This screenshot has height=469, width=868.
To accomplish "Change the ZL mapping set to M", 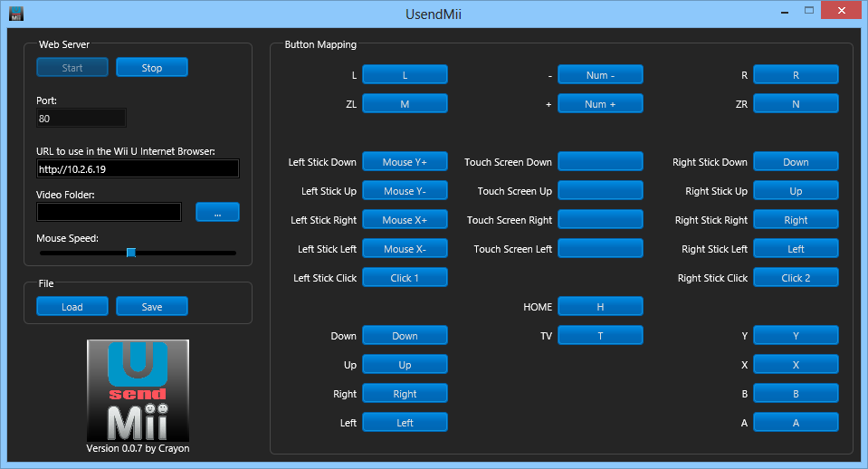I will (405, 103).
